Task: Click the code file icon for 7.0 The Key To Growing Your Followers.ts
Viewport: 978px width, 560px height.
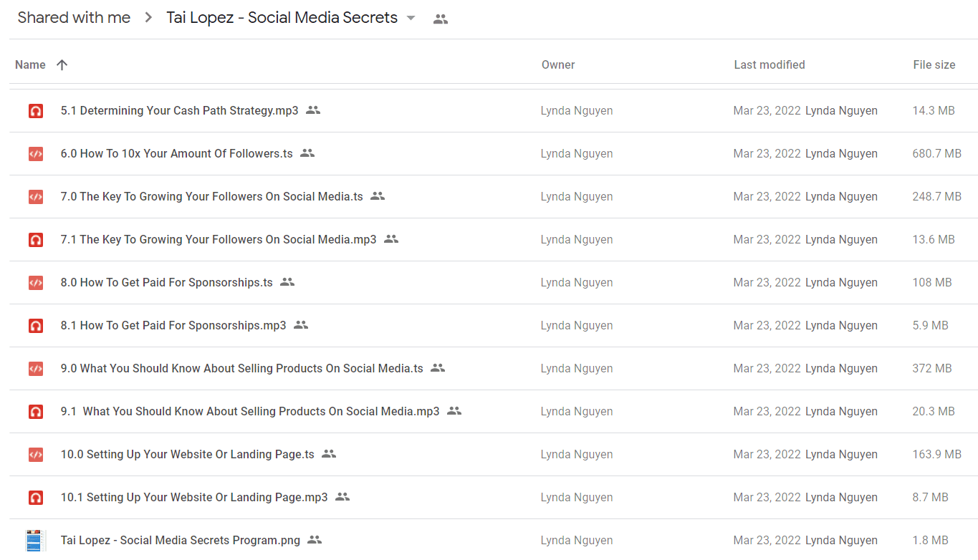Action: point(35,196)
